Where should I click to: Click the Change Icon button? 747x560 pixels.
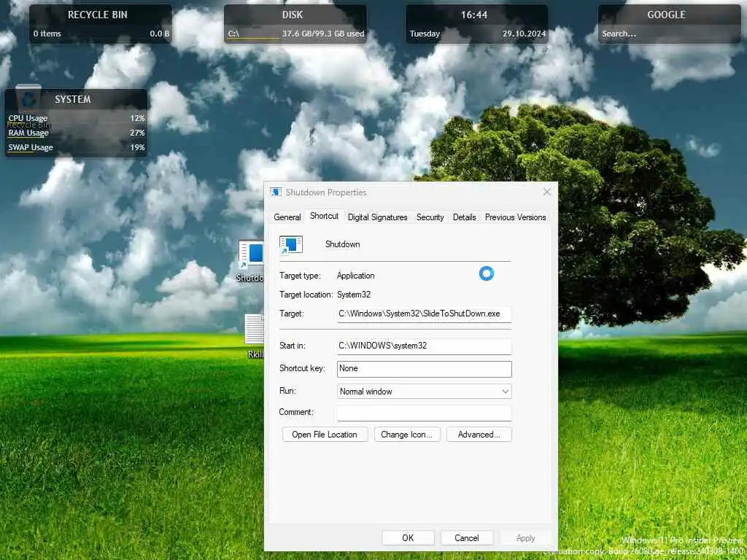tap(407, 435)
